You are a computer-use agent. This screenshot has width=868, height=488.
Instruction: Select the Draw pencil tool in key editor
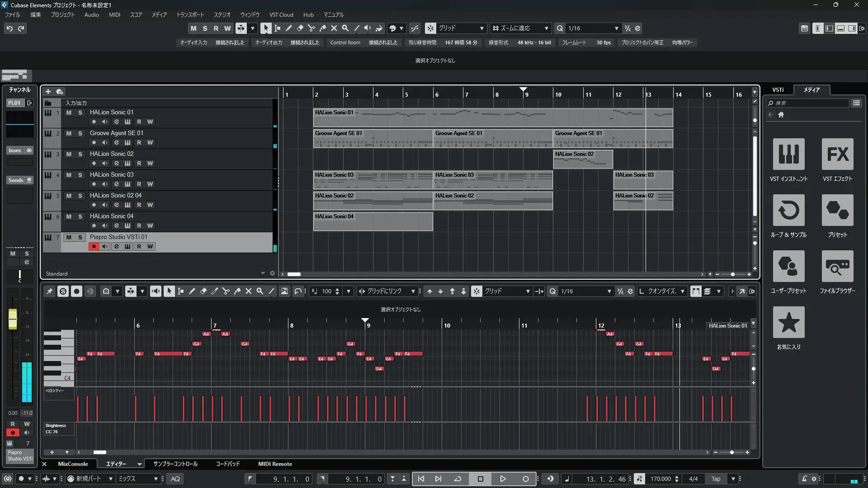tap(192, 291)
